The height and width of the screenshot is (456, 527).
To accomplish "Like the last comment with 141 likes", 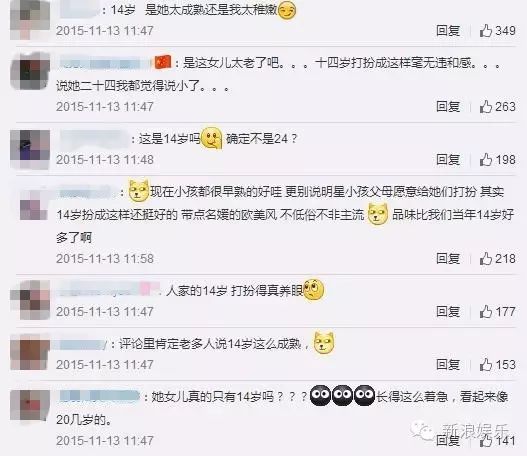I will tap(486, 441).
